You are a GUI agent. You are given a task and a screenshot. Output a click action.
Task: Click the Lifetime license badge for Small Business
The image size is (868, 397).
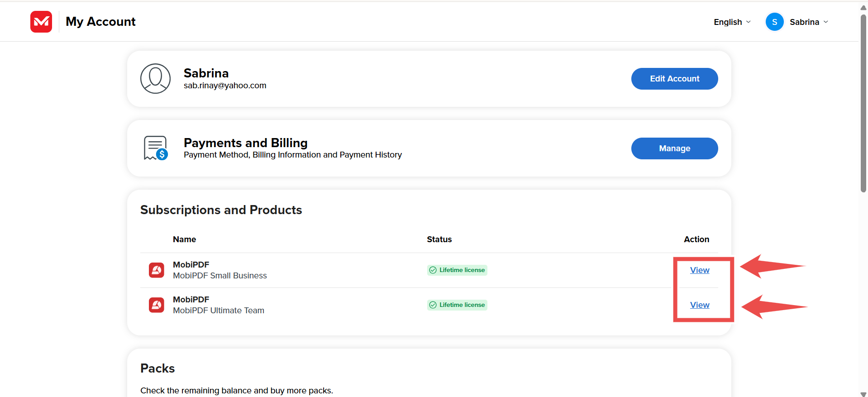[x=457, y=270]
